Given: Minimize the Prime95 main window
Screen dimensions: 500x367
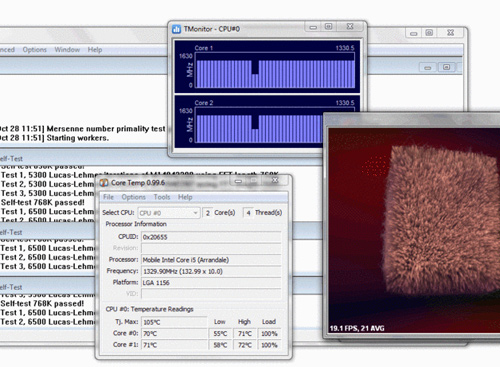Looking at the screenshot, I should click(414, 33).
